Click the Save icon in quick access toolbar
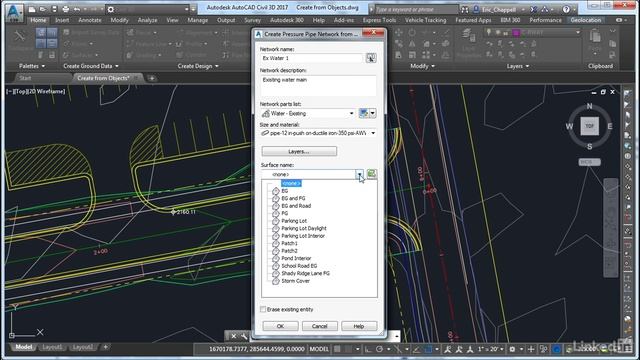 pos(54,9)
